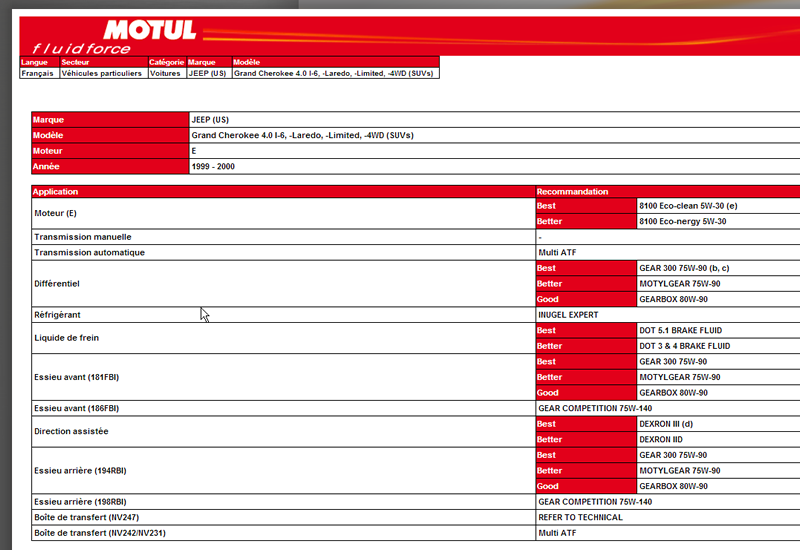Click GEAR COMPETITION 75W-140 for Essieu avant (186FBI)
This screenshot has height=550, width=800.
(595, 408)
